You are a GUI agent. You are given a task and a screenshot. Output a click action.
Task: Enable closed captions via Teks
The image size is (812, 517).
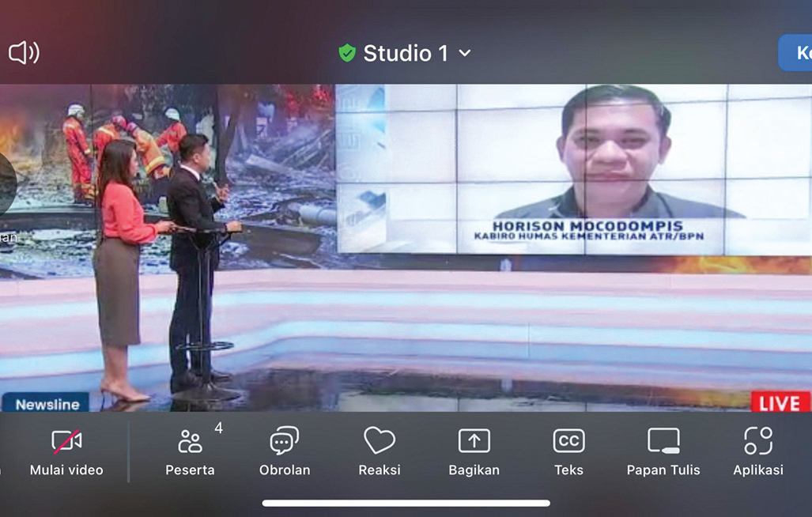[568, 452]
